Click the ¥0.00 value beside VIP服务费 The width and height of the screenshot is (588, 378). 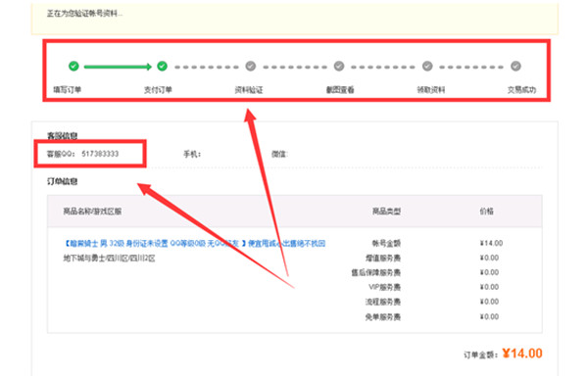(x=489, y=287)
